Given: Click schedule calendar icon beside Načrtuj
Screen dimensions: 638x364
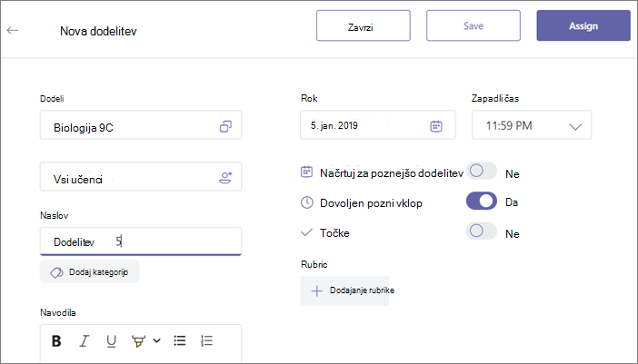Looking at the screenshot, I should [306, 172].
